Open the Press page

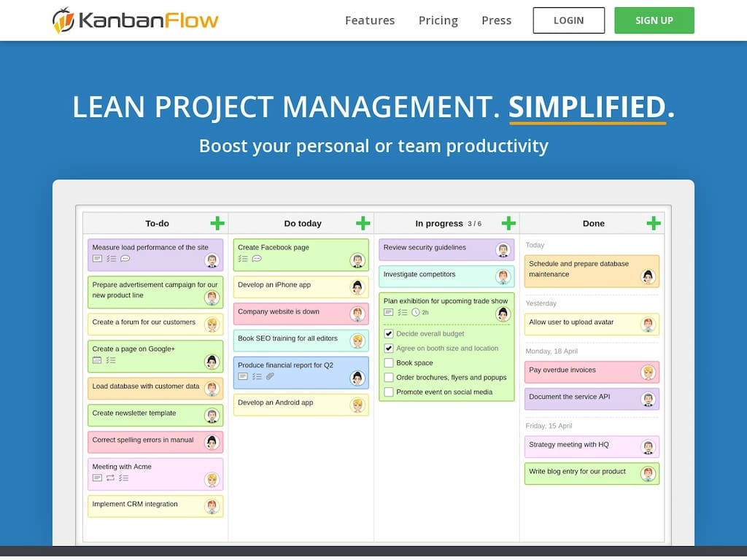coord(496,20)
